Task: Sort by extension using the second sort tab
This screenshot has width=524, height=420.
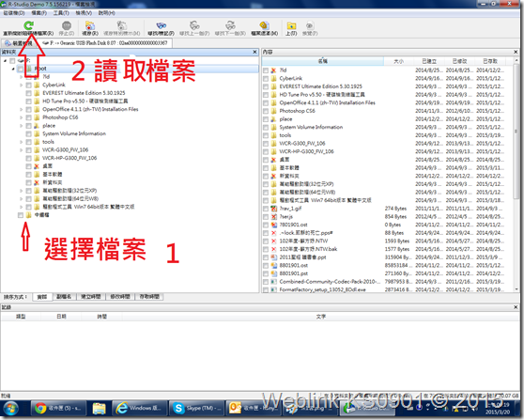Action: click(64, 297)
